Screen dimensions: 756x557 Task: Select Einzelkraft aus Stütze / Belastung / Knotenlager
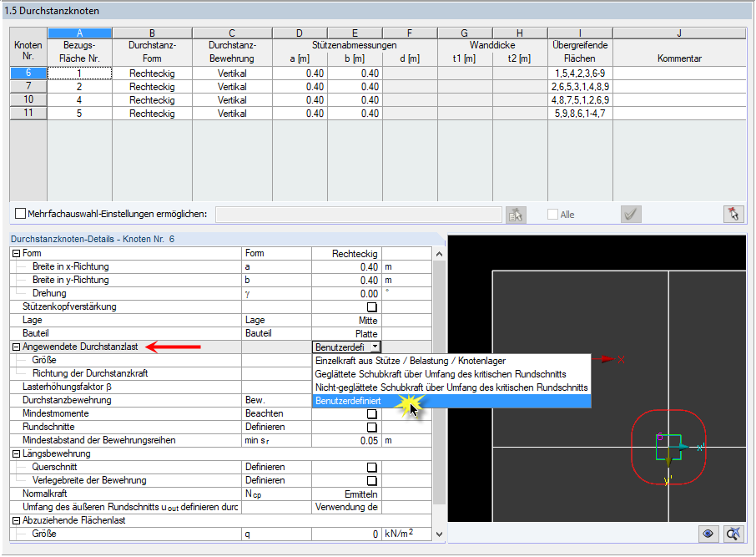click(x=417, y=361)
